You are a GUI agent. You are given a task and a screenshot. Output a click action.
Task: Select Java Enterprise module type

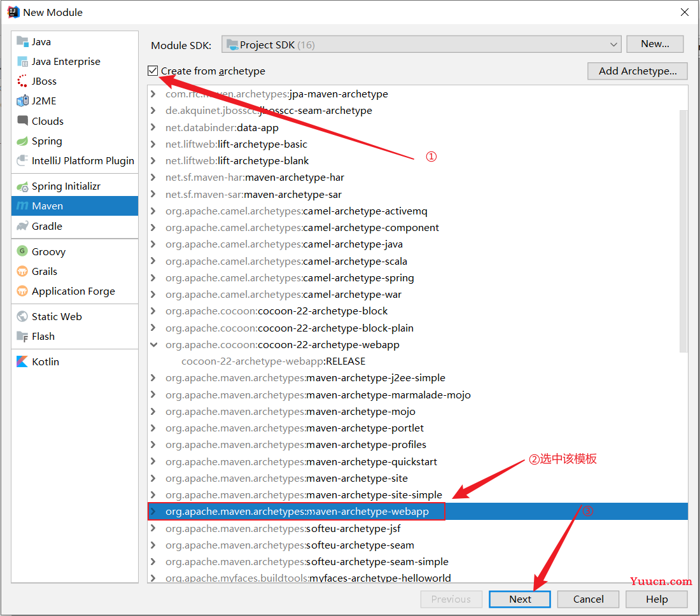pos(74,61)
